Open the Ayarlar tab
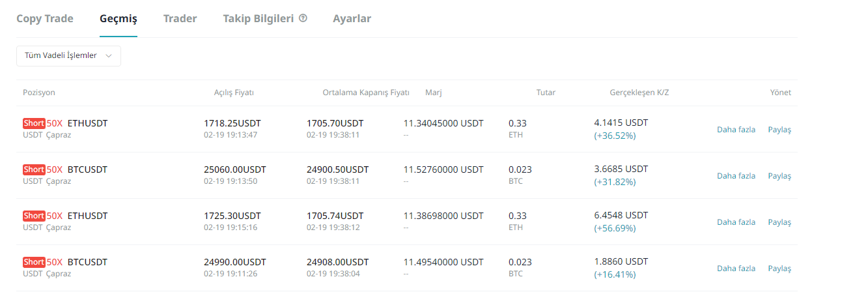 [352, 18]
